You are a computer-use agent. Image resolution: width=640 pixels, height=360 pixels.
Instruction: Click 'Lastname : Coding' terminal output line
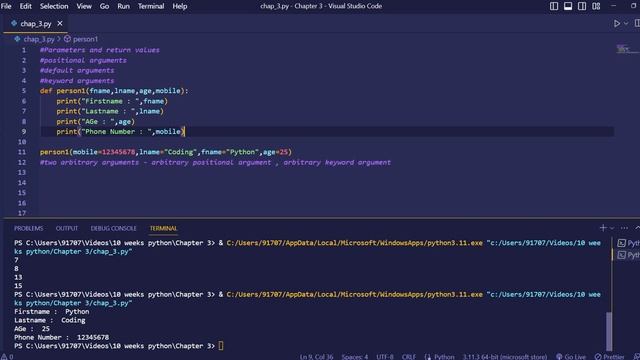pyautogui.click(x=49, y=320)
